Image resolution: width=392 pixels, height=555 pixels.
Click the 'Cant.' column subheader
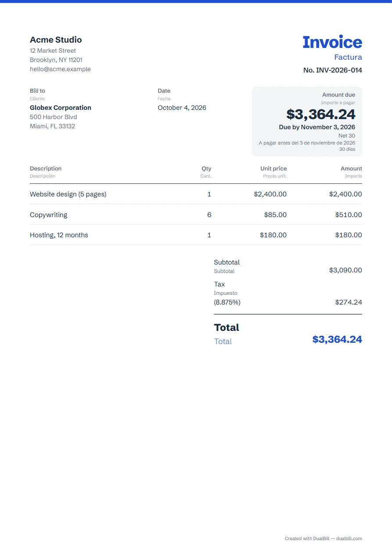[x=206, y=176]
